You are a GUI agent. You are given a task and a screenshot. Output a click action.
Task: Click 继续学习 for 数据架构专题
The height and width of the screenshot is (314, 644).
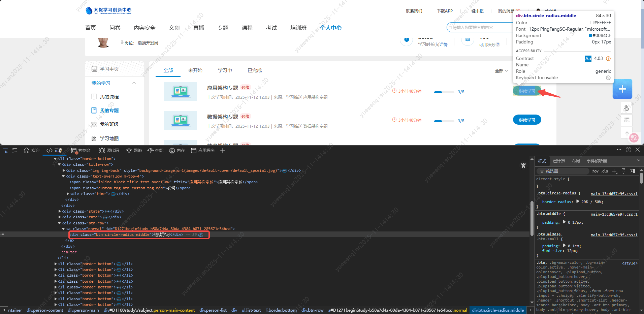point(527,120)
